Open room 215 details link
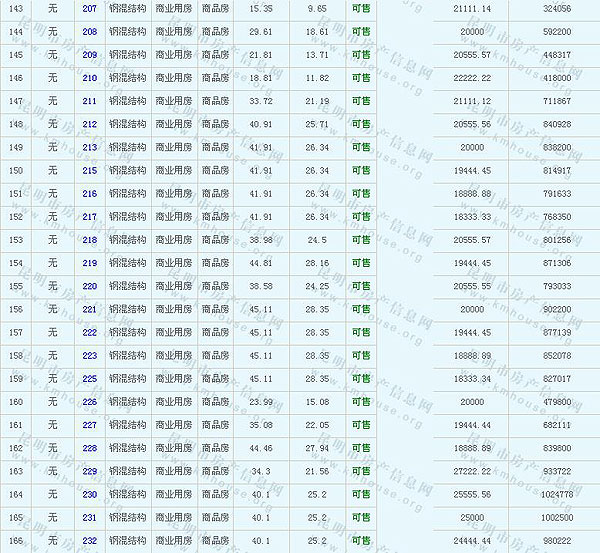600x553 pixels. [x=90, y=170]
